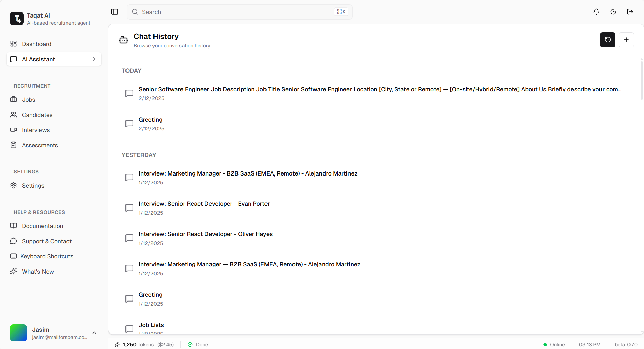Start a new chat with the plus button

pos(626,40)
